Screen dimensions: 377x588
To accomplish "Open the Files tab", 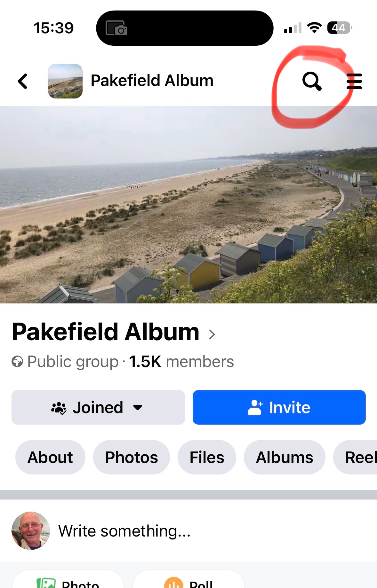I will (x=207, y=457).
